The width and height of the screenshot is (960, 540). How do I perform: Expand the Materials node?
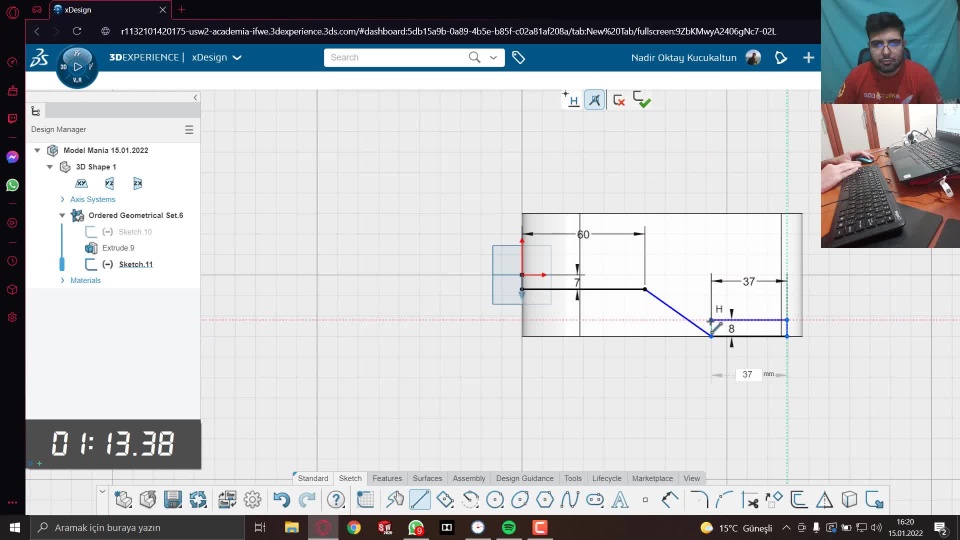62,280
